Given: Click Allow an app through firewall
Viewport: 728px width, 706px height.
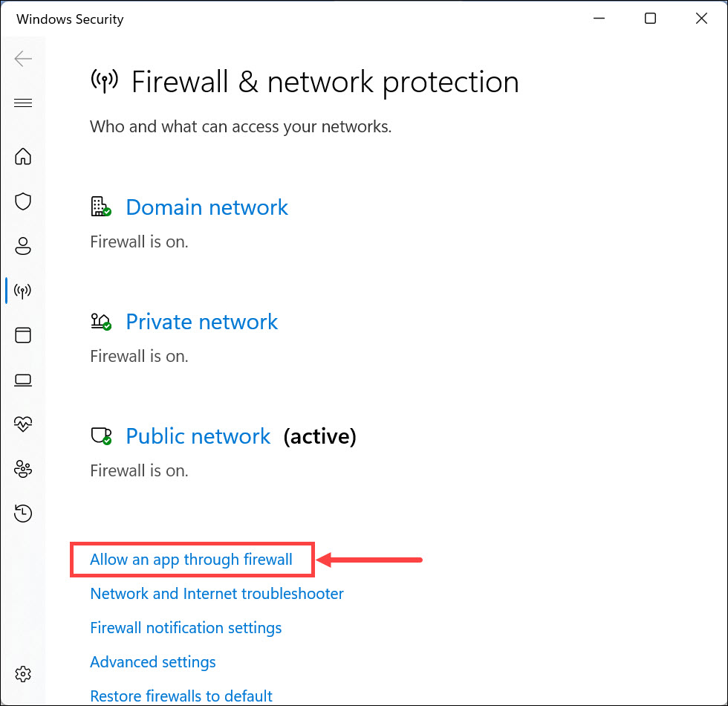Looking at the screenshot, I should click(x=191, y=560).
